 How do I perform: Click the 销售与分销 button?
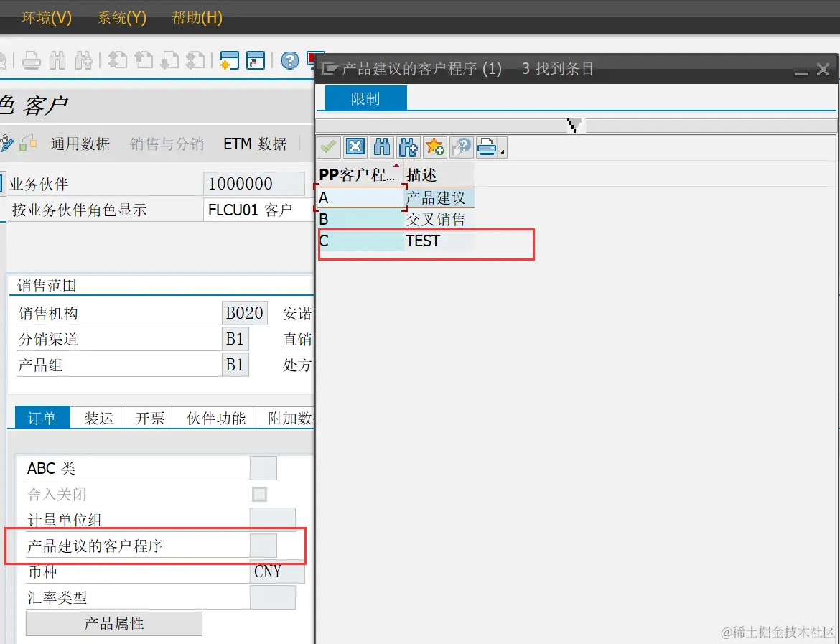pos(167,144)
